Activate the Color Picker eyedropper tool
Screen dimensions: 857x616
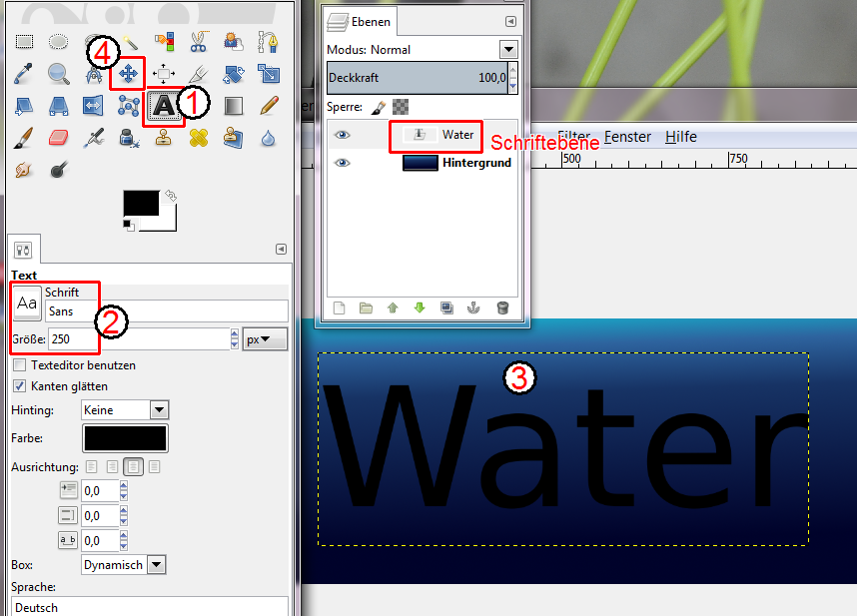click(x=24, y=74)
